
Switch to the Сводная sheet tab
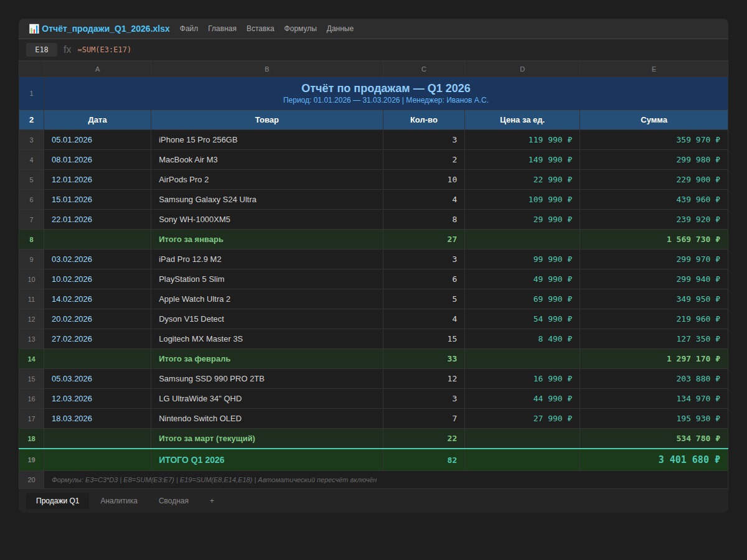tap(174, 501)
